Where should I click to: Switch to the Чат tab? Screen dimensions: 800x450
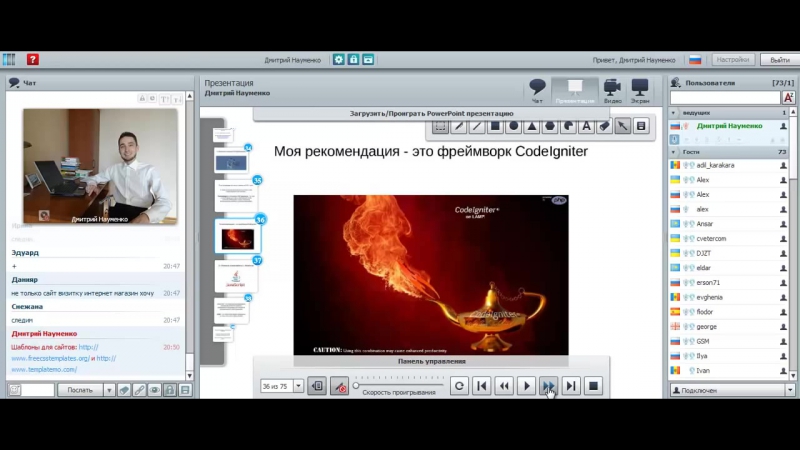pyautogui.click(x=537, y=91)
